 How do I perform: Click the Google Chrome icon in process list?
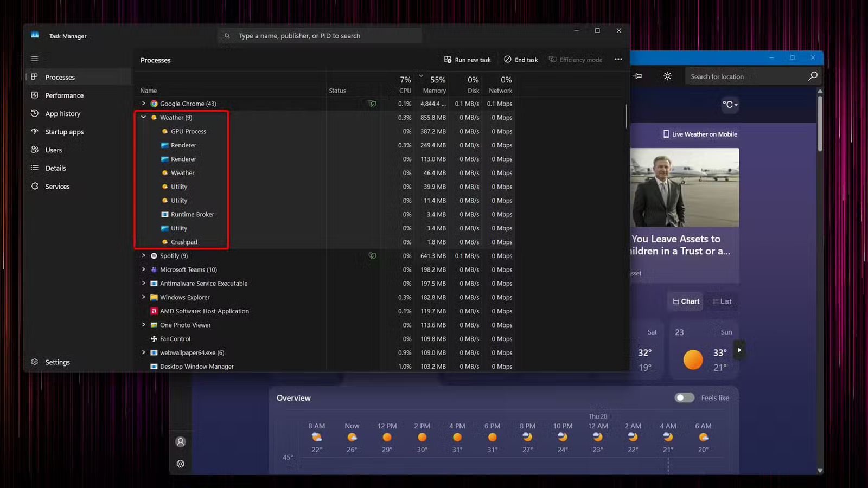(x=154, y=104)
